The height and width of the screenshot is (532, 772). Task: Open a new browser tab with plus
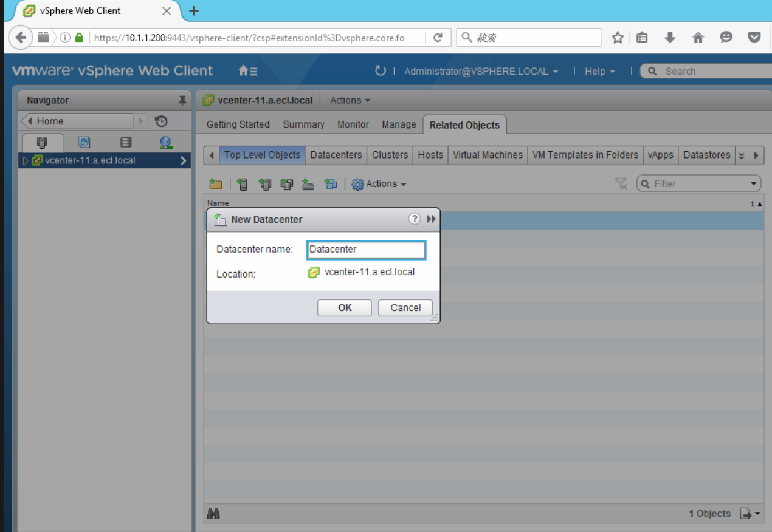[194, 11]
